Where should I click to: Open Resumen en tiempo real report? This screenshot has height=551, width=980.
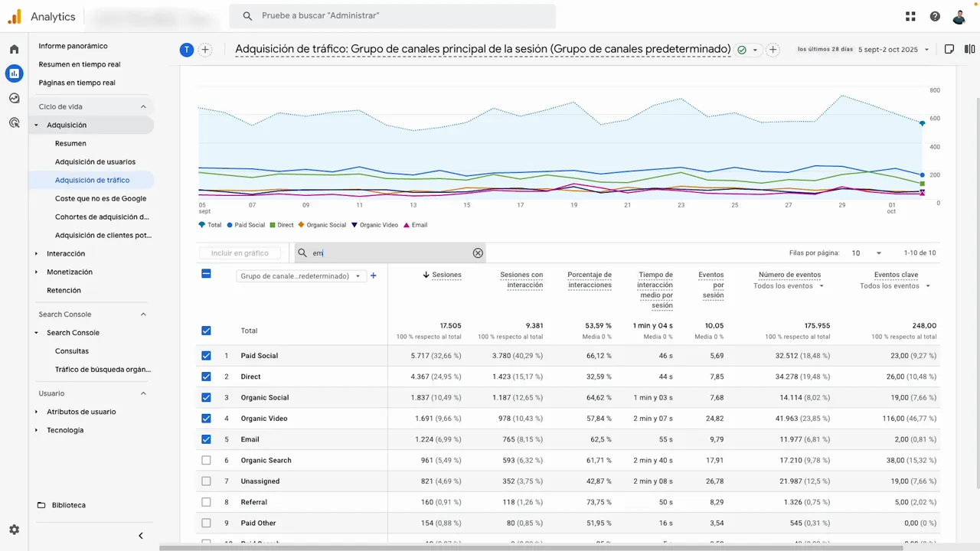coord(80,64)
